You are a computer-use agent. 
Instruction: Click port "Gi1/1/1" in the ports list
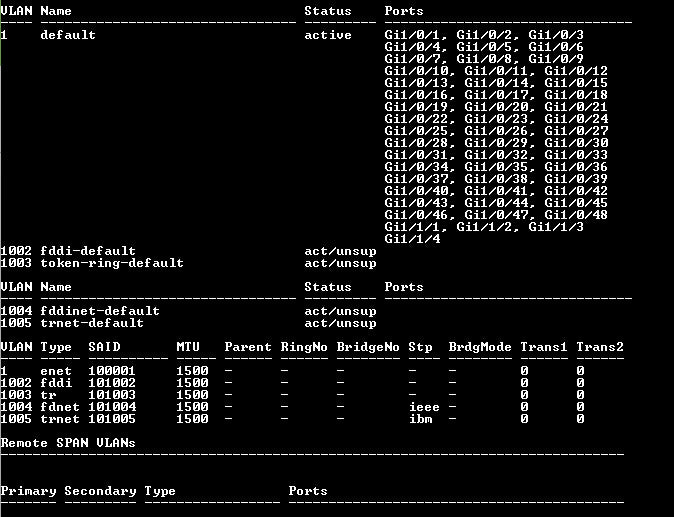point(413,227)
